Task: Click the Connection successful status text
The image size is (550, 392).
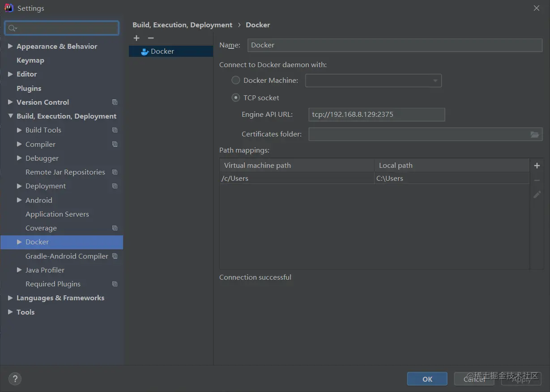Action: click(255, 277)
